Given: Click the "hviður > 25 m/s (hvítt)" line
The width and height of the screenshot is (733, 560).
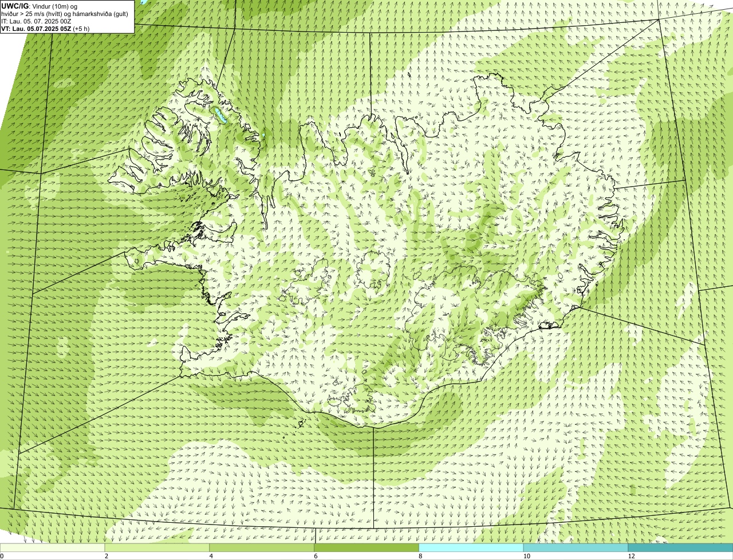Looking at the screenshot, I should 64,13.
